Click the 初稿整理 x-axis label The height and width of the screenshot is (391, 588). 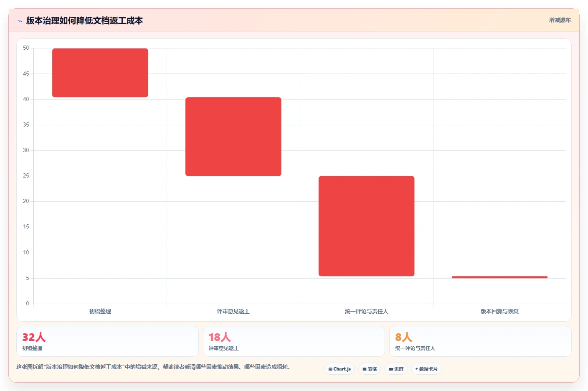coord(100,311)
